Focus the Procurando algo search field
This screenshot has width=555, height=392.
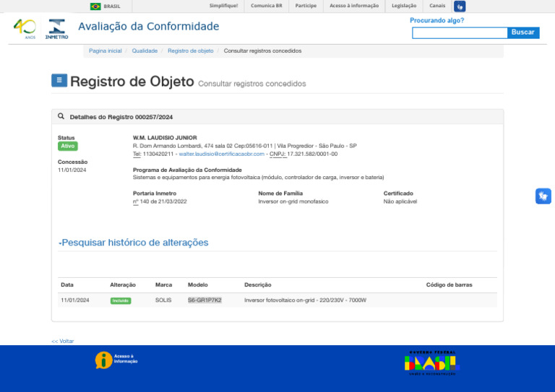(460, 33)
